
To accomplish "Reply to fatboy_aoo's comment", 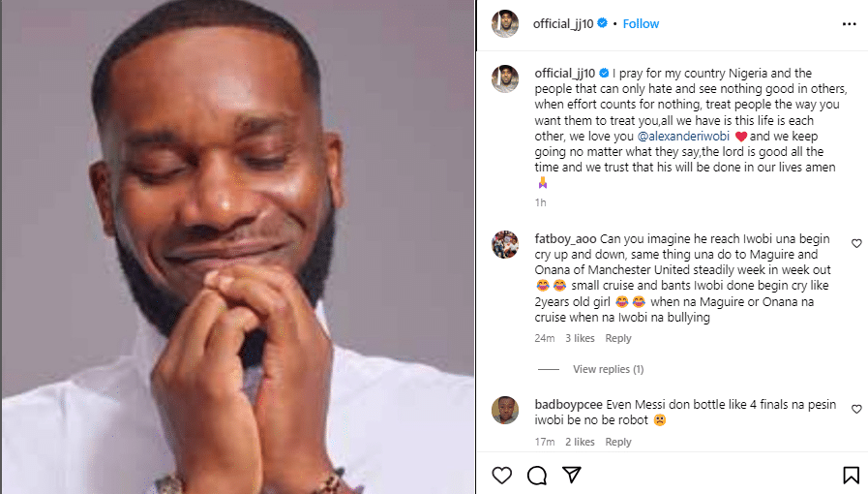I will [617, 338].
